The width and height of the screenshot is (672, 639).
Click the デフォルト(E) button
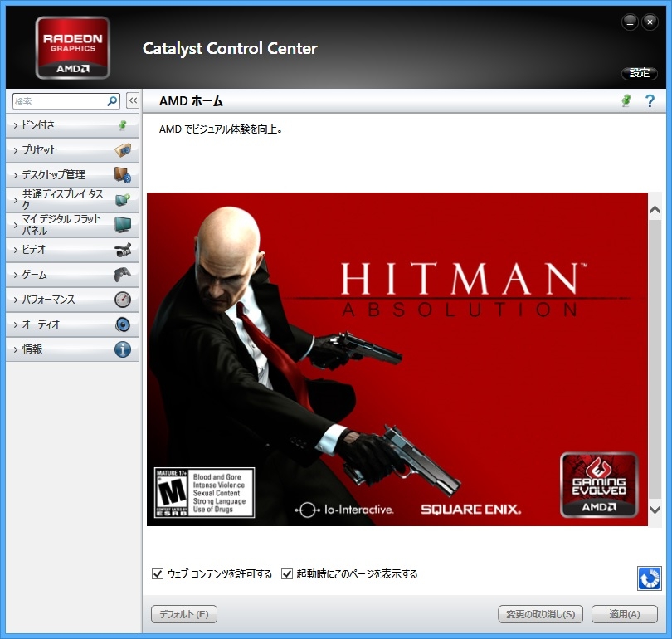184,614
